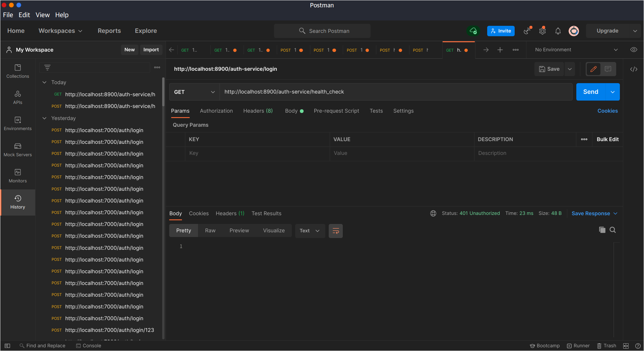Click Bulk Edit for query params

pyautogui.click(x=607, y=139)
